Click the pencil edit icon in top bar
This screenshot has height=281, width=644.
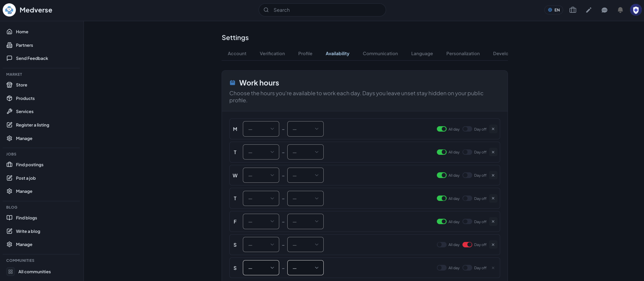(x=588, y=10)
